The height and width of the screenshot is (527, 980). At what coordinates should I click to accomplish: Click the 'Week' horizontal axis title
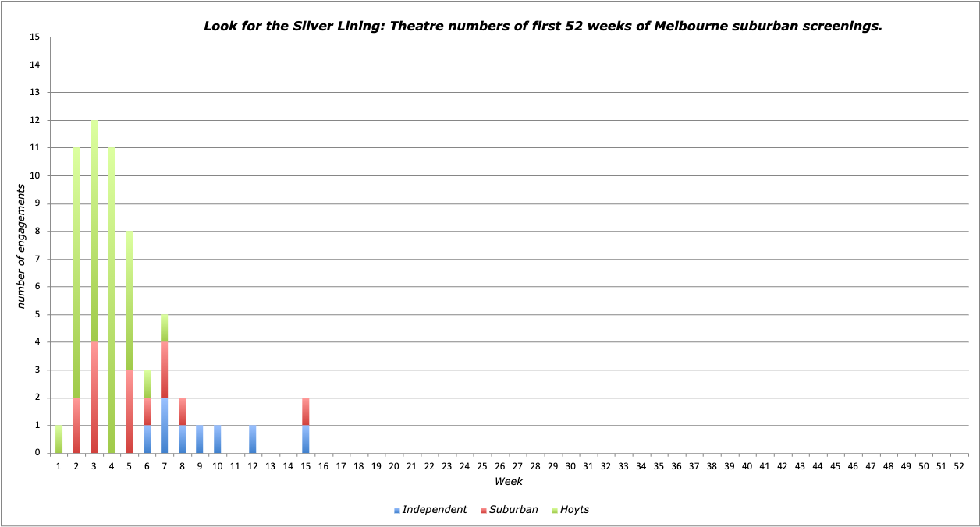tap(509, 482)
